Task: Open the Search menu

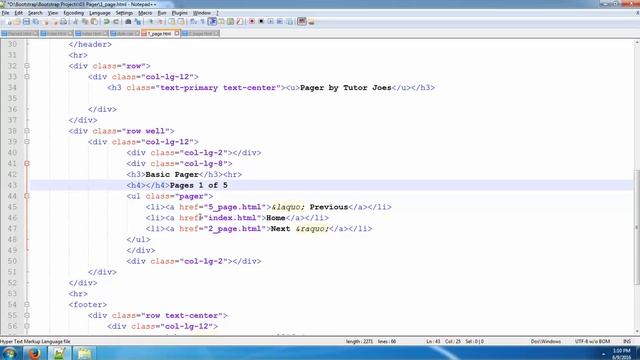Action: tap(35, 13)
